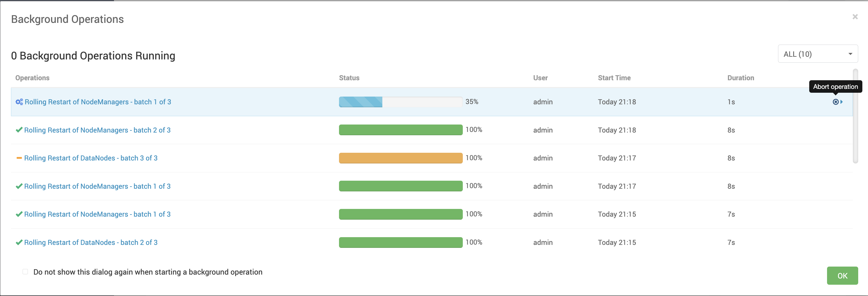The width and height of the screenshot is (868, 296).
Task: Click the gears icon on running NodeManagers batch 1
Action: [19, 102]
